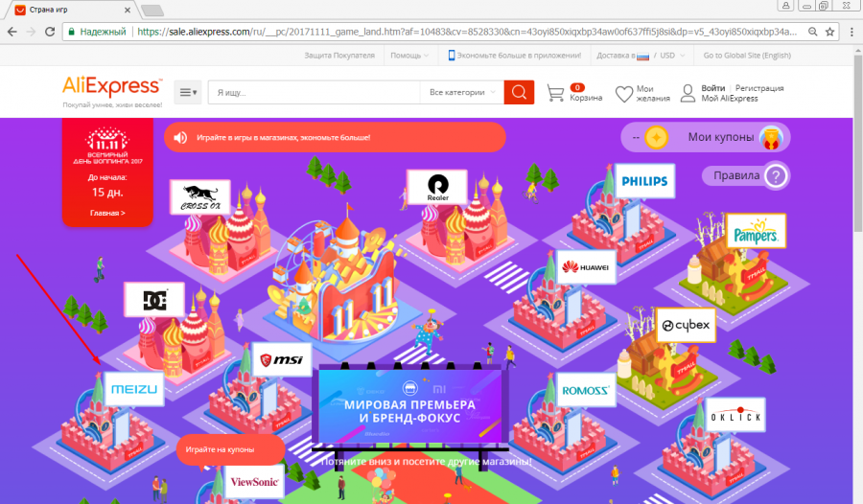Click the browser address bar URL
The height and width of the screenshot is (504, 863).
[467, 32]
